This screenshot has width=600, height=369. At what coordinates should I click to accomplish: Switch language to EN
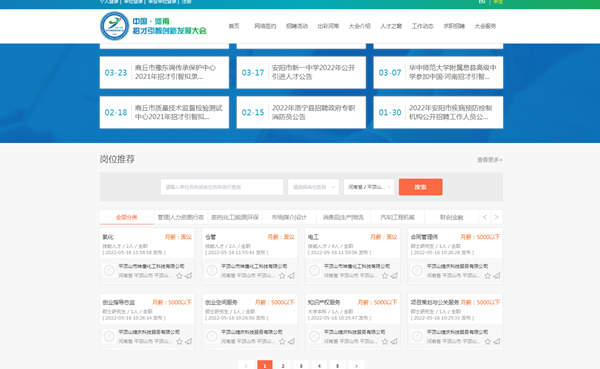pyautogui.click(x=482, y=2)
